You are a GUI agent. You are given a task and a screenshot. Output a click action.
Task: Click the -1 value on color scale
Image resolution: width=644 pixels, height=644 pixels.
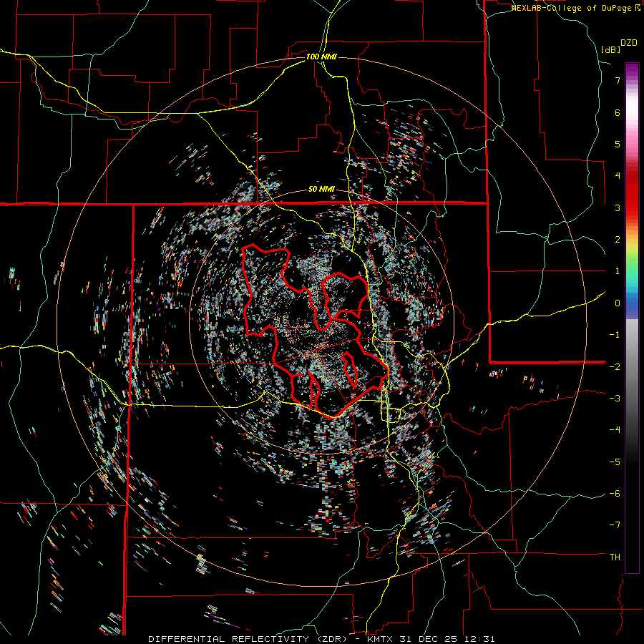(x=615, y=335)
